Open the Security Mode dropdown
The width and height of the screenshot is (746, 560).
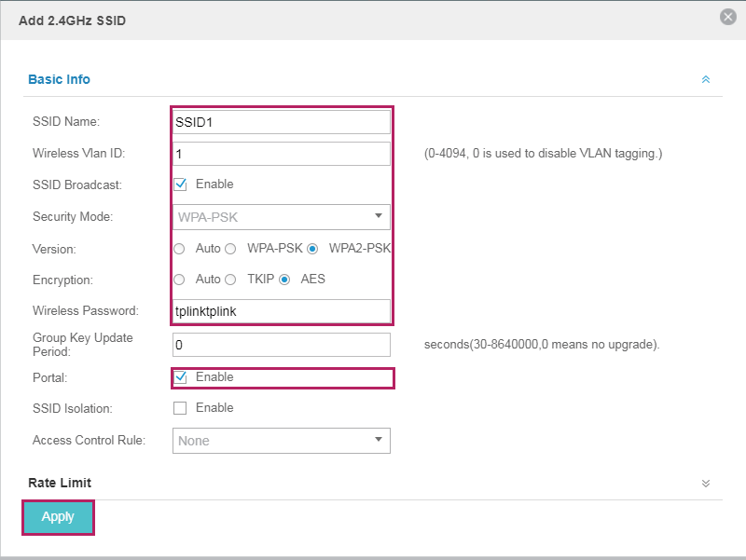pyautogui.click(x=282, y=217)
